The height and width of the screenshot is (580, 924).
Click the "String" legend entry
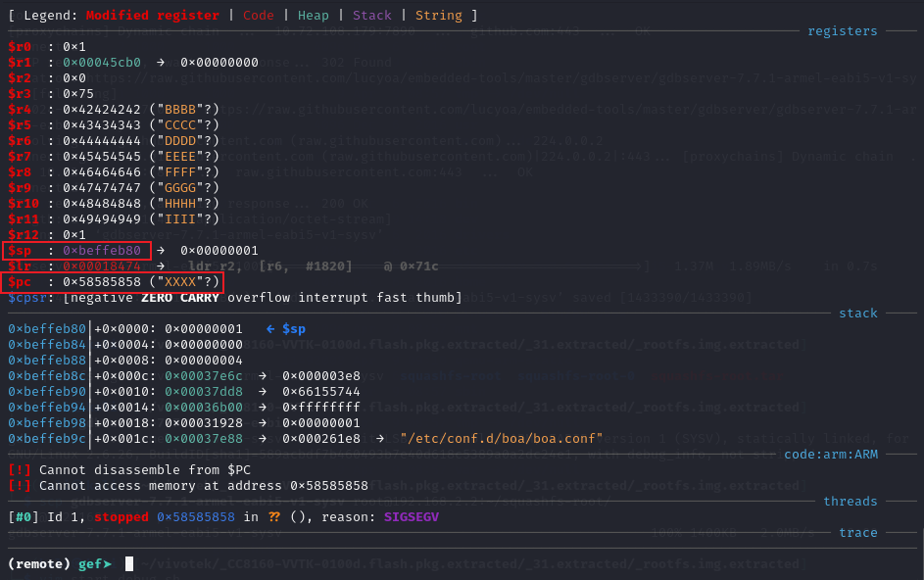pyautogui.click(x=439, y=15)
